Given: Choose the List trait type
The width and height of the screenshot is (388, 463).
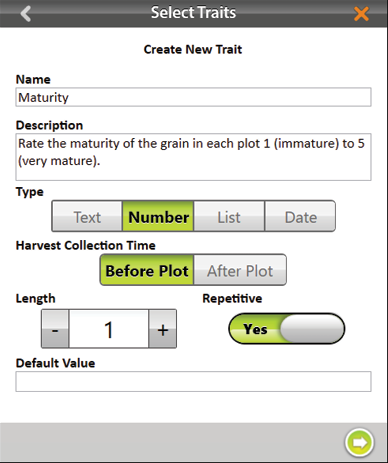Looking at the screenshot, I should click(x=229, y=216).
